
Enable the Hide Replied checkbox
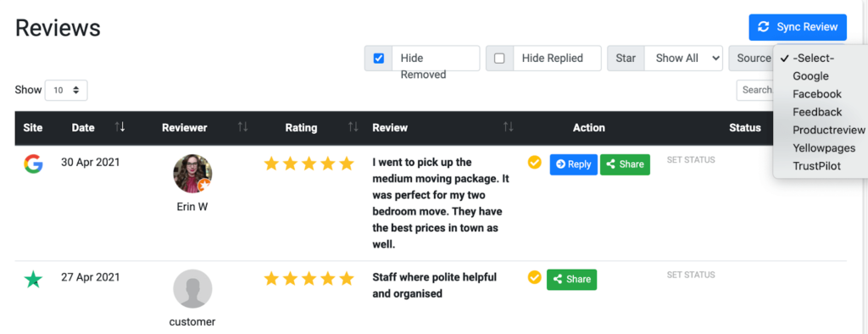click(x=499, y=58)
